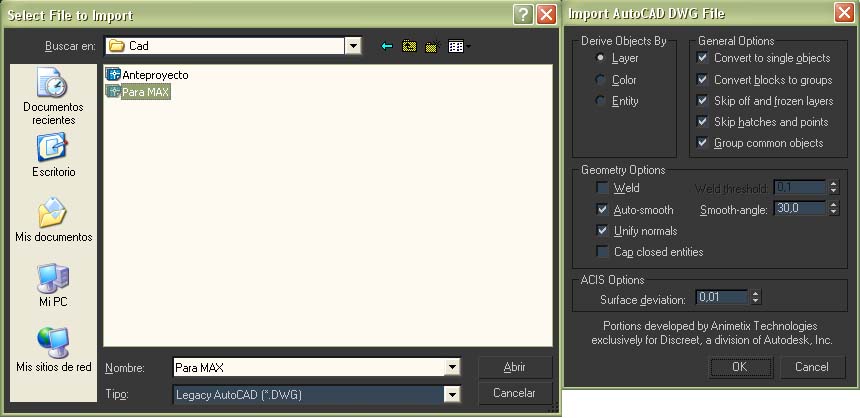The width and height of the screenshot is (860, 418).
Task: Adjust the Smooth-angle spinner arrows
Action: tap(834, 208)
